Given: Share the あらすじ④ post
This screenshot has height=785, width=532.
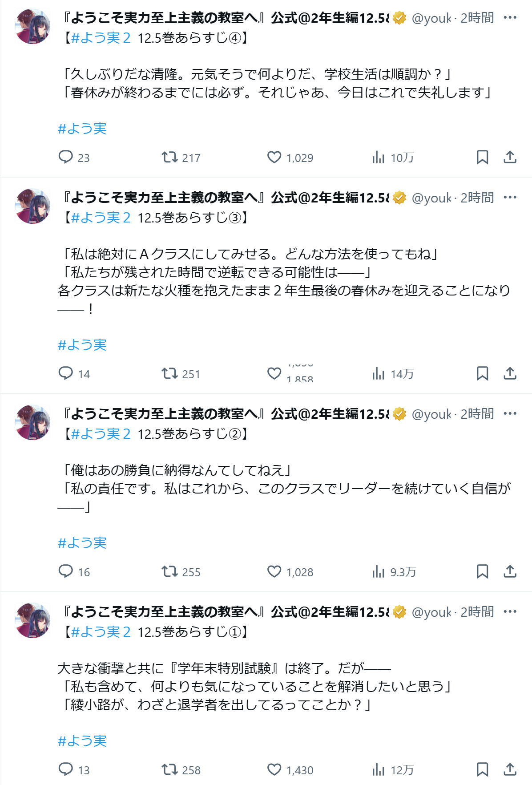Looking at the screenshot, I should click(x=510, y=157).
